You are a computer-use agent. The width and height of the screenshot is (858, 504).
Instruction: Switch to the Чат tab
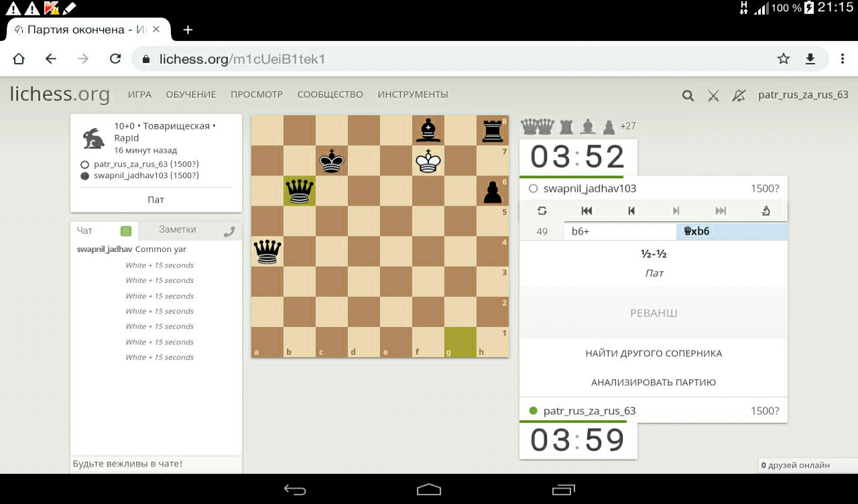point(85,230)
